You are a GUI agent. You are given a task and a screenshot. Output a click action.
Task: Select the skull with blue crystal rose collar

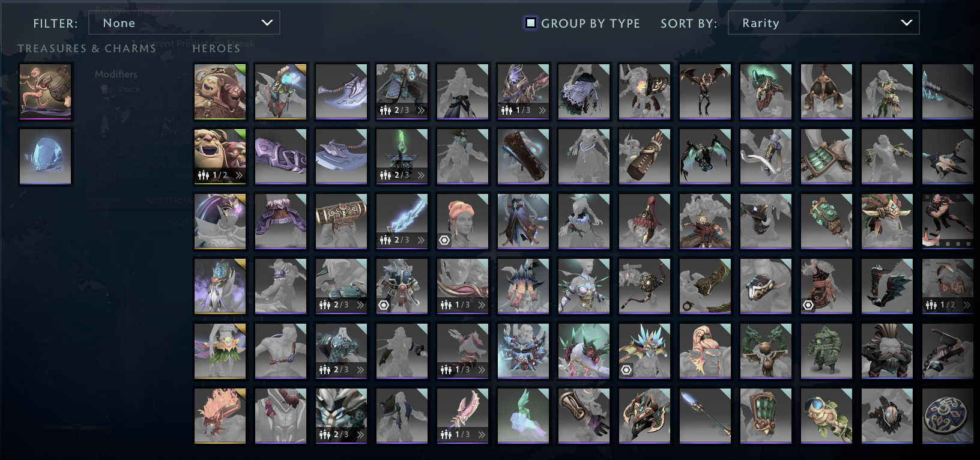[x=523, y=351]
